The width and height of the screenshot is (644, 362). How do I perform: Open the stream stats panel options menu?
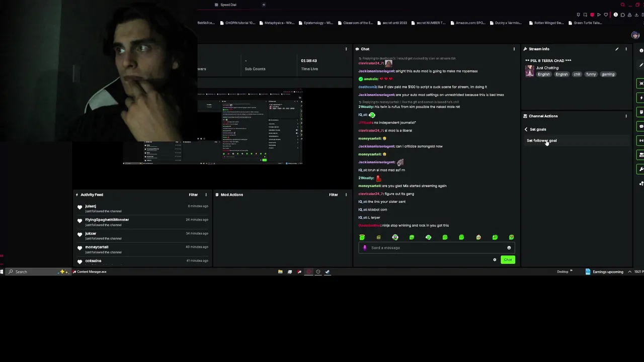point(346,49)
